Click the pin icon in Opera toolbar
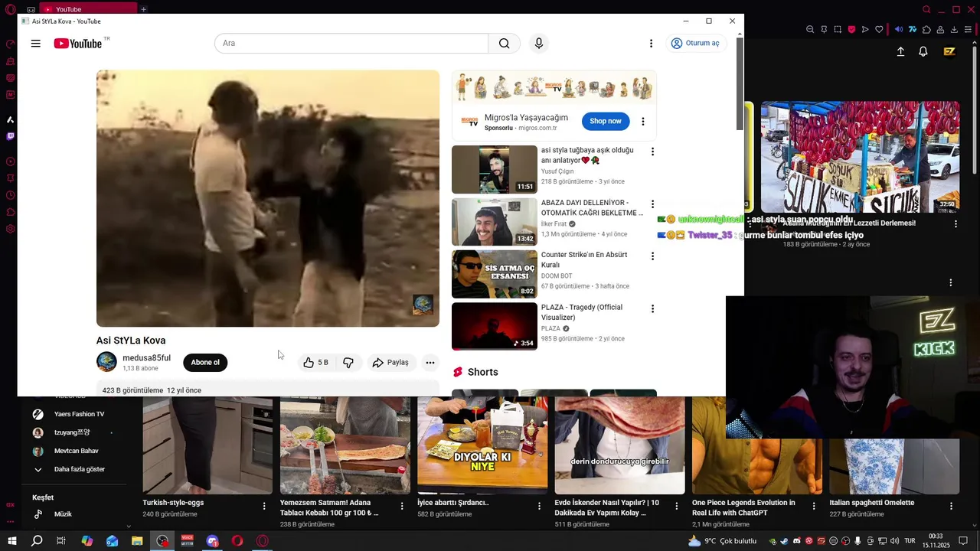 (x=824, y=30)
